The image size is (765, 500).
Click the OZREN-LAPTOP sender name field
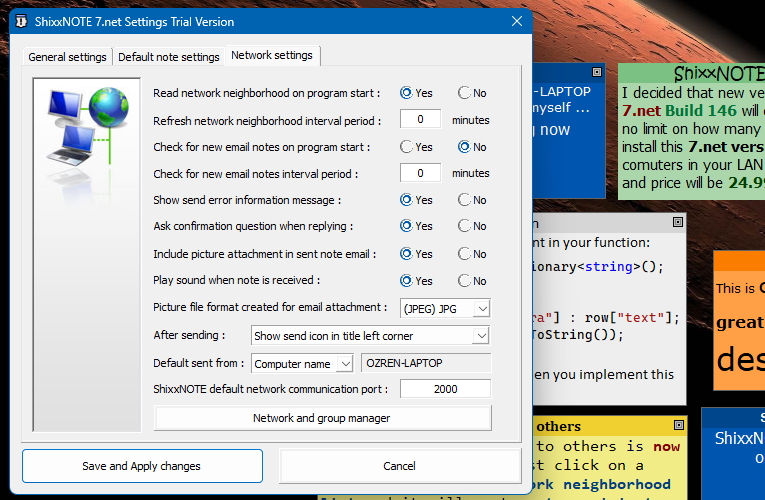pos(426,363)
